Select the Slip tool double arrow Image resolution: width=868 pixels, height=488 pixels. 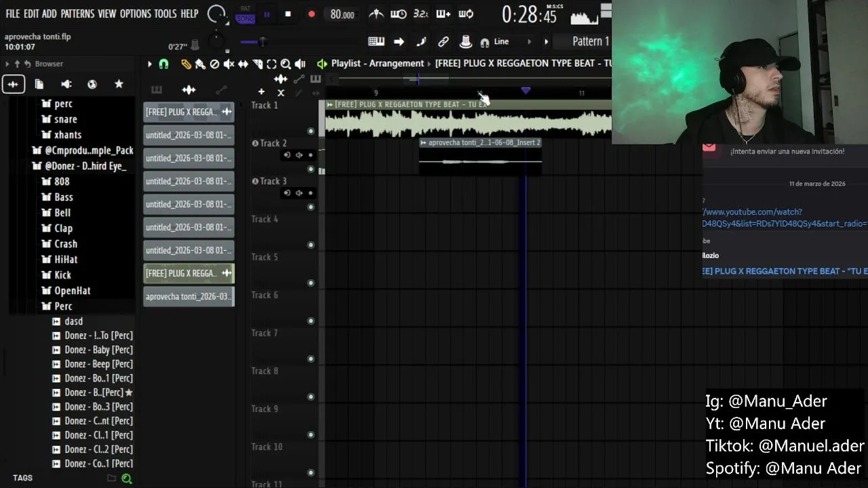click(x=243, y=64)
